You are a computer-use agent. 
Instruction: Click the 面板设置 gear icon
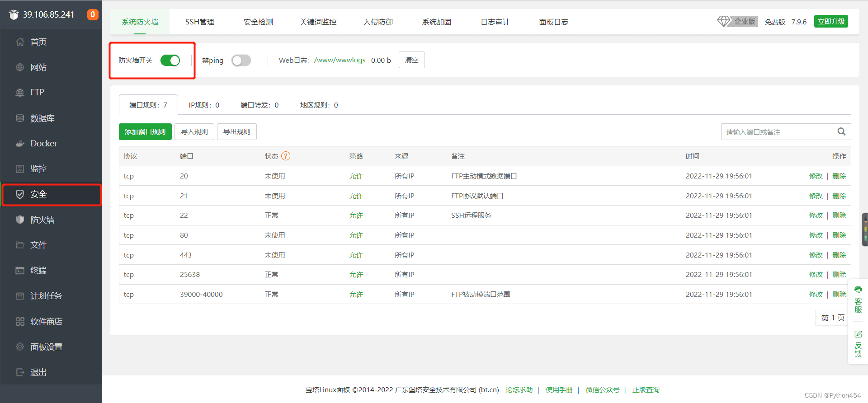pos(20,347)
